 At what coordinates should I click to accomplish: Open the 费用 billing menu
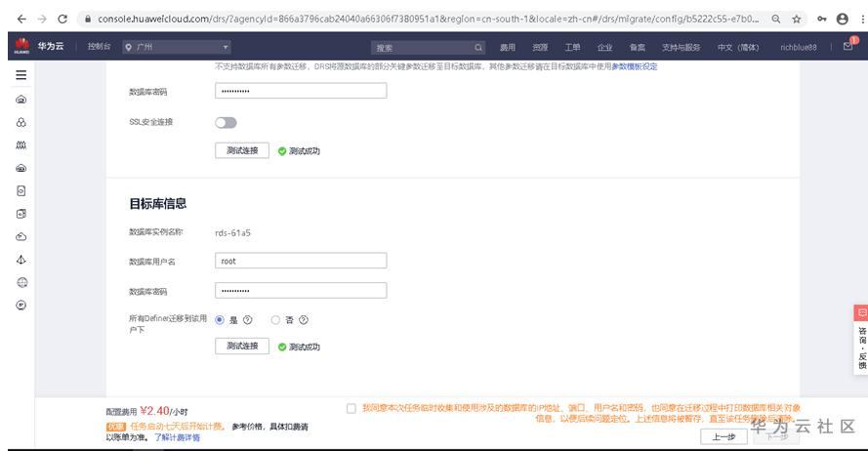pyautogui.click(x=508, y=48)
